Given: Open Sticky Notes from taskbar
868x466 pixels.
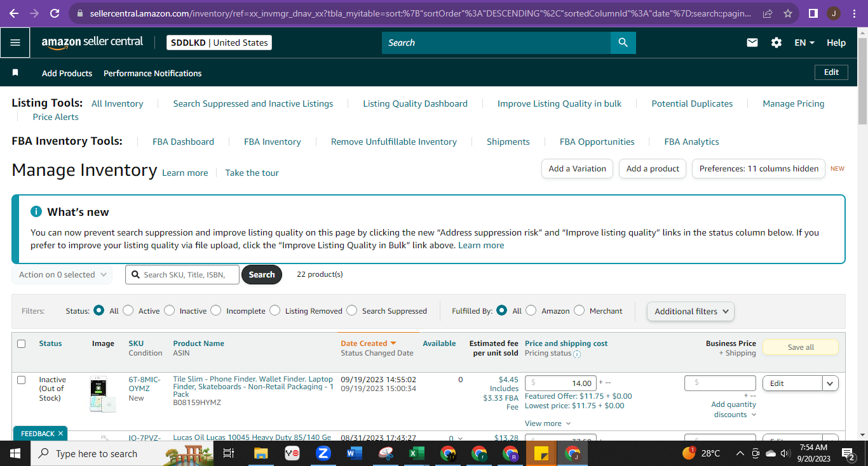Looking at the screenshot, I should [x=541, y=453].
